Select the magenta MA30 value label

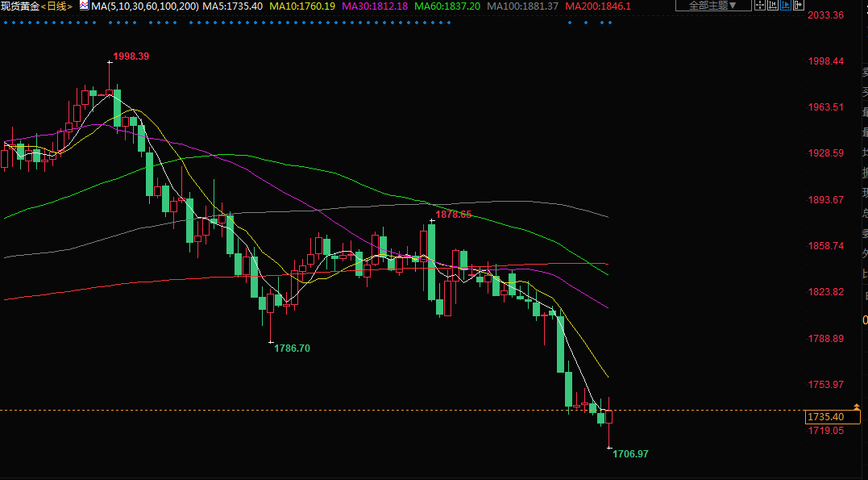[376, 6]
